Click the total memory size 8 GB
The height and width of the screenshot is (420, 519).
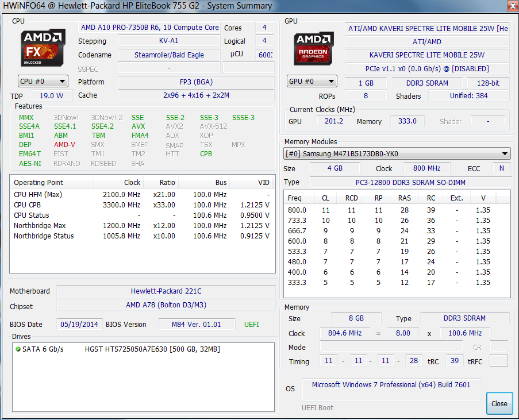point(356,318)
